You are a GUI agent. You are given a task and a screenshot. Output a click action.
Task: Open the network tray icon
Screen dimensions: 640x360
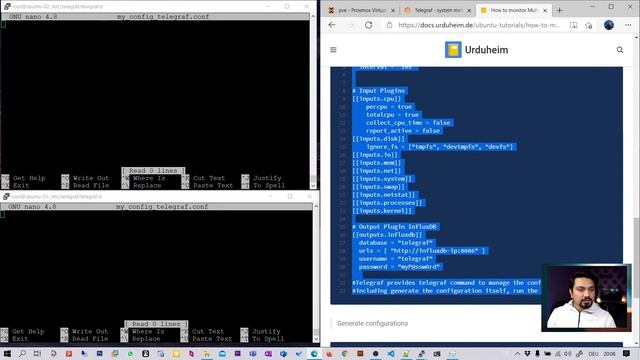(x=558, y=354)
